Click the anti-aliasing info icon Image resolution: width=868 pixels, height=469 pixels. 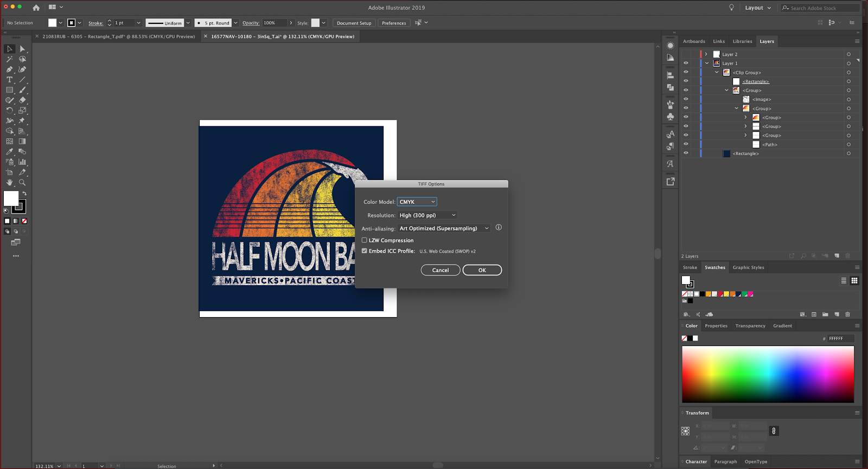tap(499, 228)
